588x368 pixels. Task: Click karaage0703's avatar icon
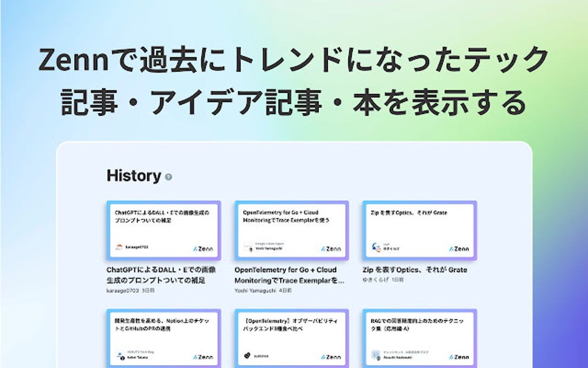[119, 246]
